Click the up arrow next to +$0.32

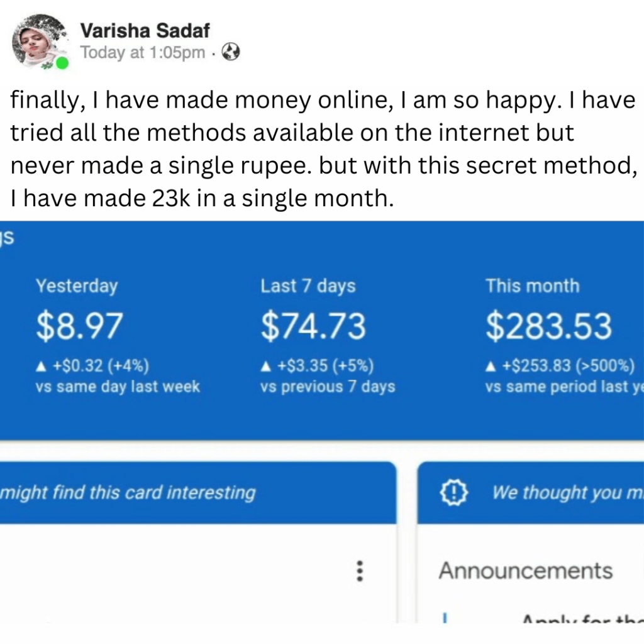(x=40, y=366)
